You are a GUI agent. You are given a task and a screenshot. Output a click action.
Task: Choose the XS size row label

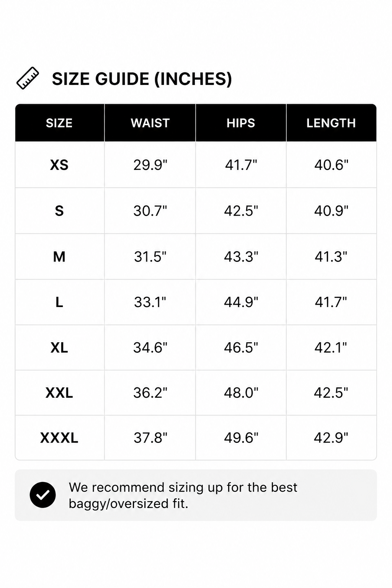pos(59,165)
